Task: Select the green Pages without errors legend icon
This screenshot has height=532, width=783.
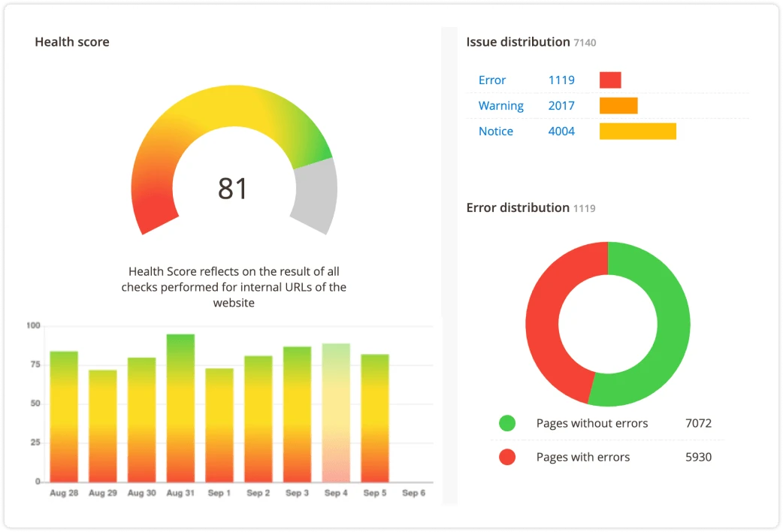Action: [506, 423]
